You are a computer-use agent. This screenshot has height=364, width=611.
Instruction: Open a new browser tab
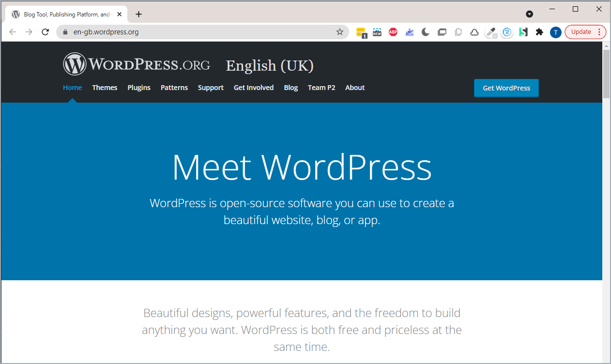pos(139,14)
